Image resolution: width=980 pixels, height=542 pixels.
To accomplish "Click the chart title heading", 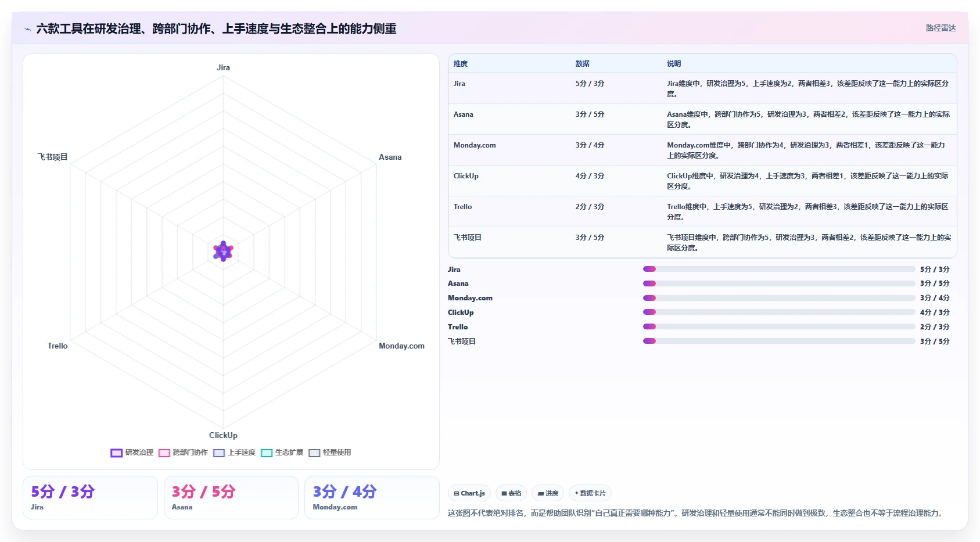I will click(x=216, y=28).
